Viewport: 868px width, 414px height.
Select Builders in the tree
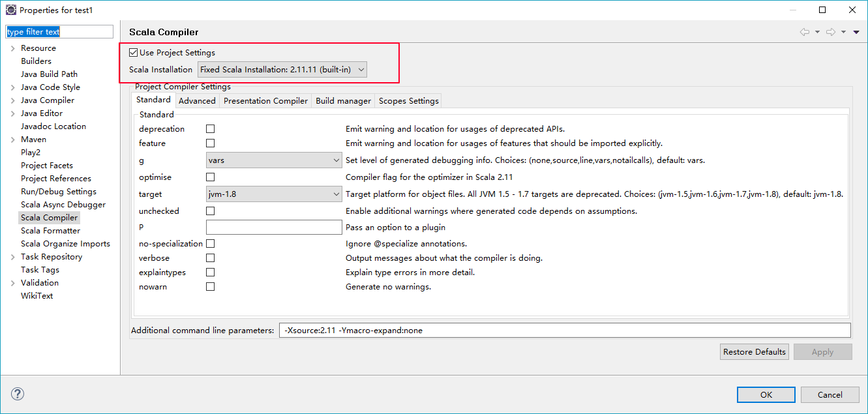[36, 61]
